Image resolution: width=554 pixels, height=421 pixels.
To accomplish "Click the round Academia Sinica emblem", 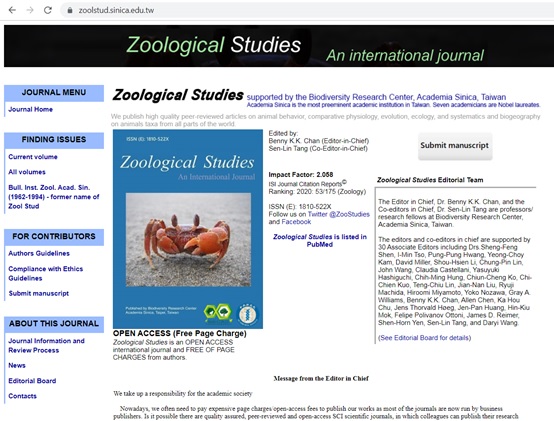I will pos(248,314).
